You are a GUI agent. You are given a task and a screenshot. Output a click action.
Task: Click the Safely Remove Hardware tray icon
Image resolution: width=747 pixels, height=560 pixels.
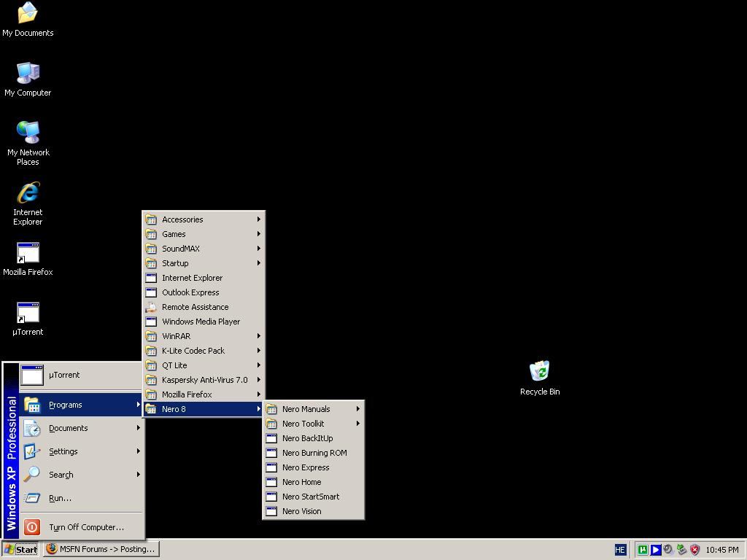681,550
